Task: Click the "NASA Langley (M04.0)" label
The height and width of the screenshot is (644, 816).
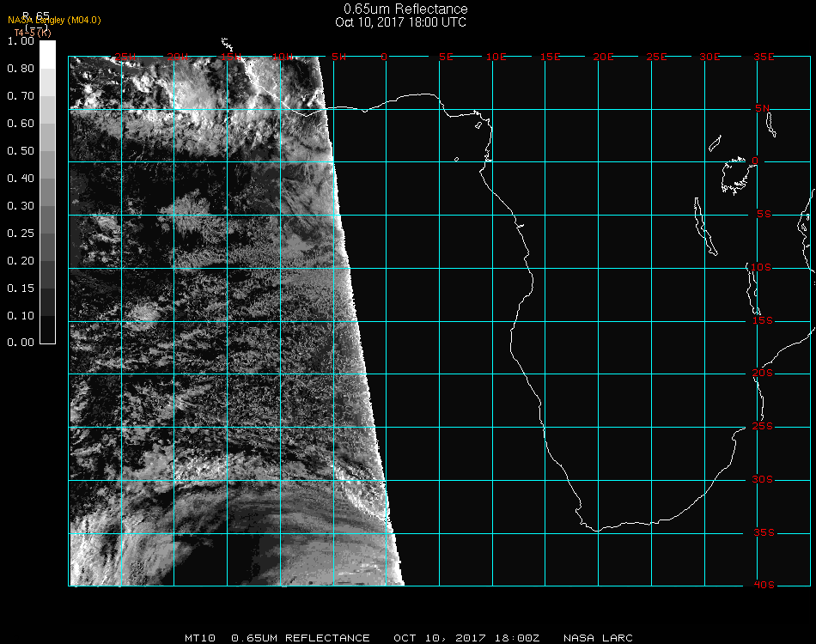Action: [54, 21]
